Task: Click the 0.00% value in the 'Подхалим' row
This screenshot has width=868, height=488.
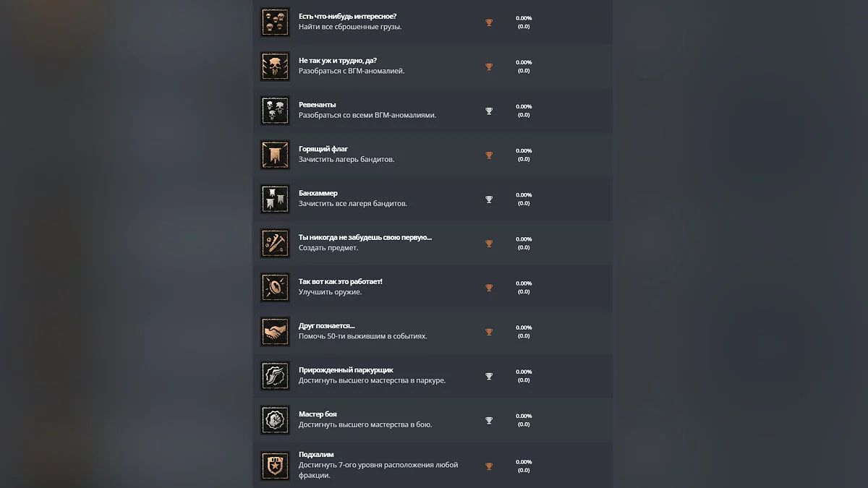Action: (524, 462)
